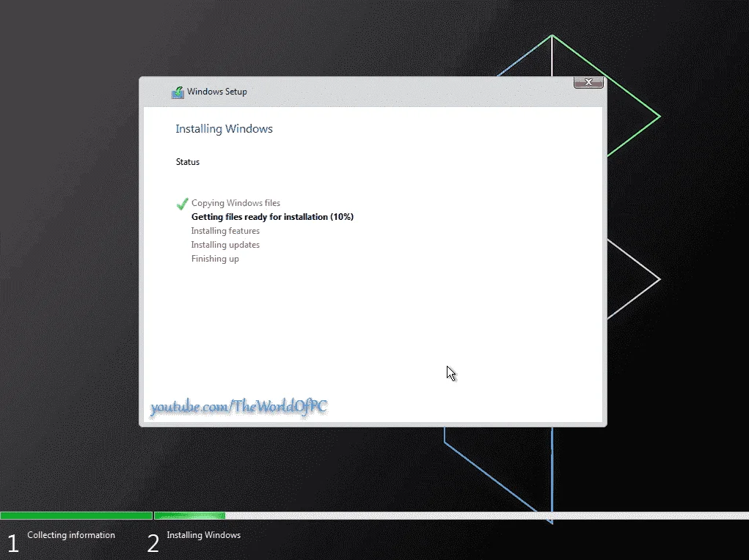This screenshot has width=749, height=560.
Task: Click the stage number 2 at the bottom
Action: tap(153, 543)
